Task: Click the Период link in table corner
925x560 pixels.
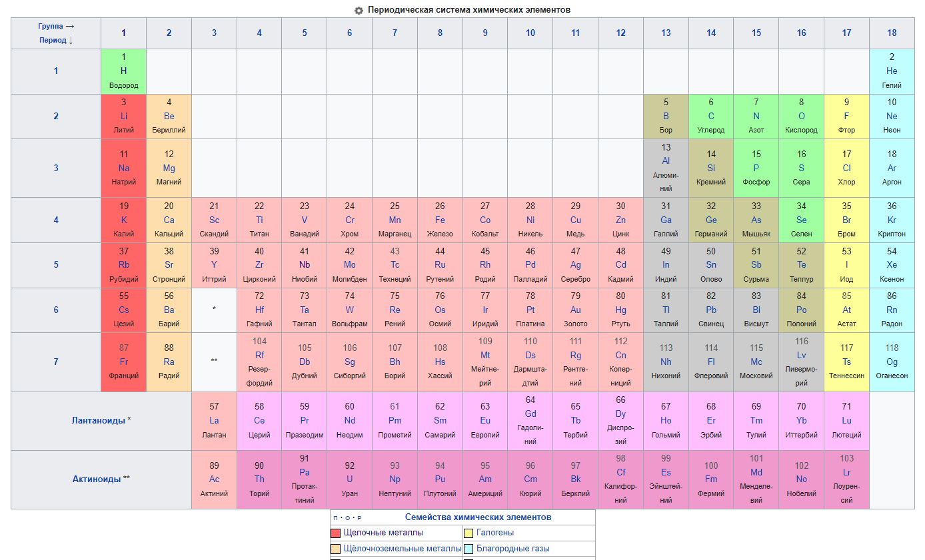Action: [x=53, y=40]
